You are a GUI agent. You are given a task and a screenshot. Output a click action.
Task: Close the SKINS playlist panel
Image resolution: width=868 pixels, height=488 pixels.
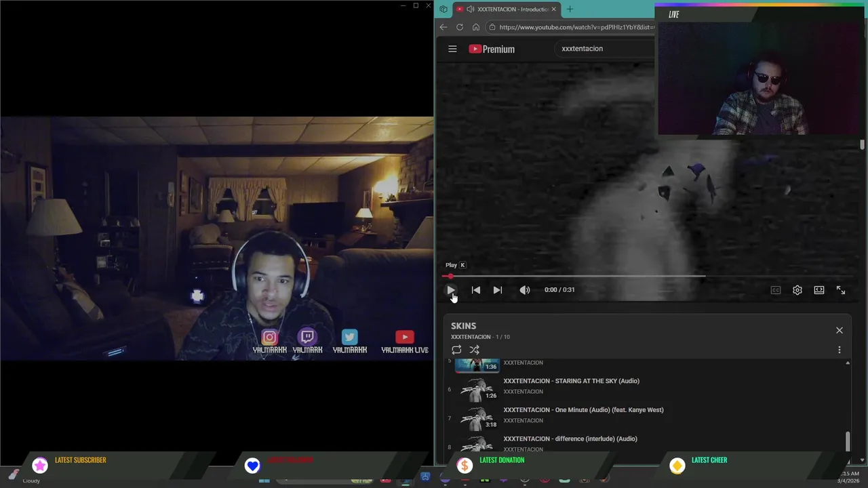click(x=840, y=330)
